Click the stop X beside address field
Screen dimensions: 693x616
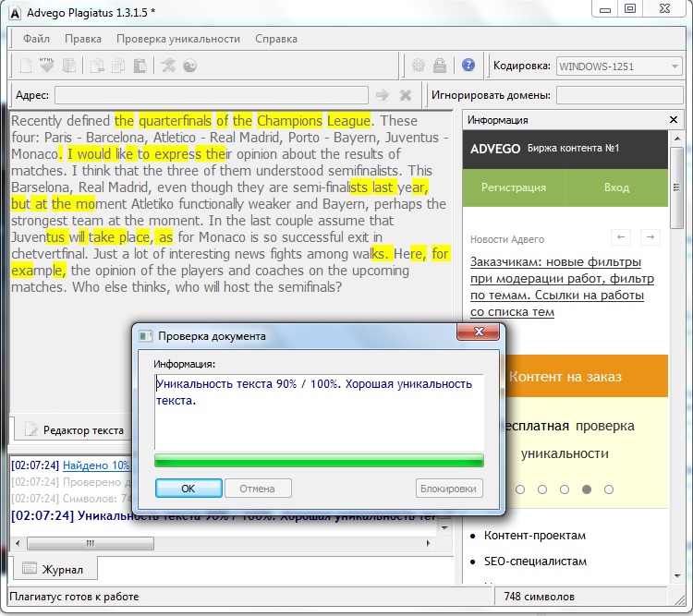point(406,94)
